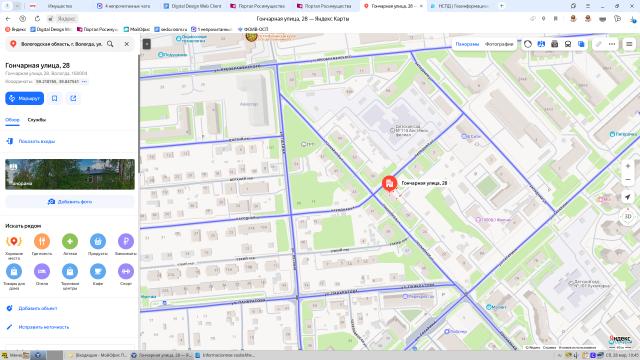
Task: Click the red Гончарная улица, 28 map pin
Action: click(389, 184)
